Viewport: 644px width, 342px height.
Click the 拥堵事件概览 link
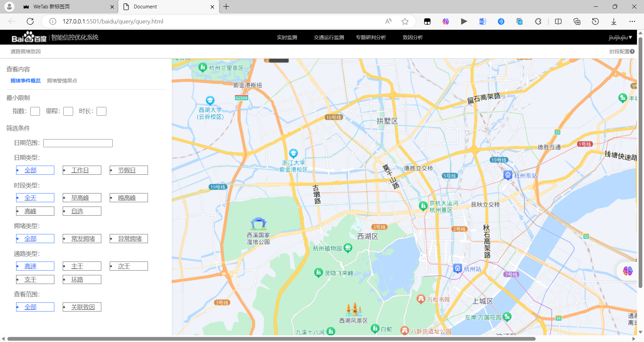coord(25,80)
